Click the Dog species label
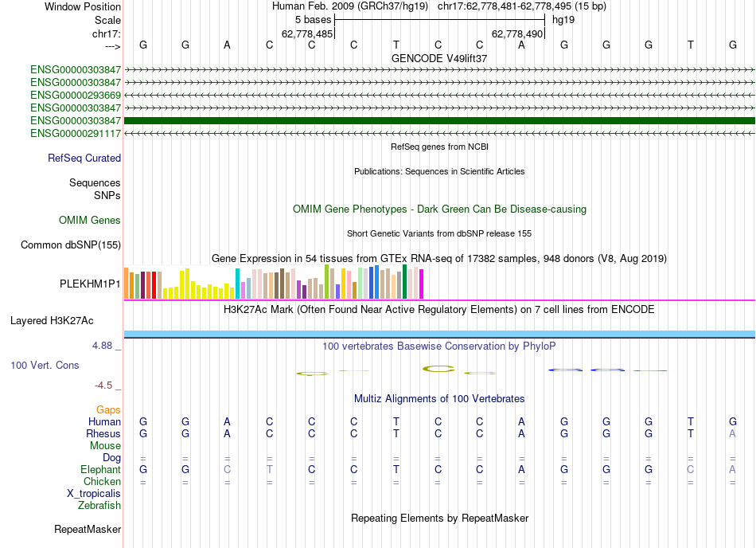Viewport: 756px width, 548px height. tap(112, 458)
